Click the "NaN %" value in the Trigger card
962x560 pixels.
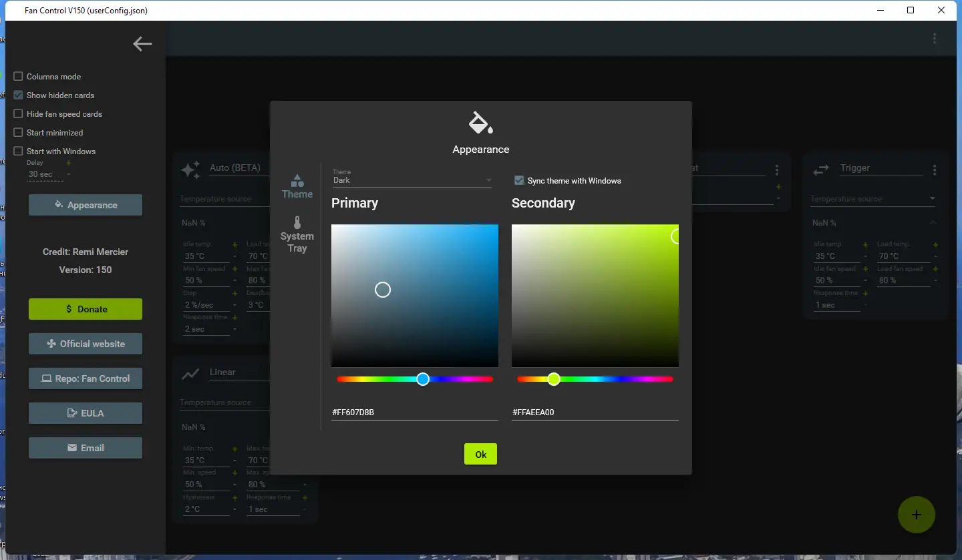click(x=824, y=223)
